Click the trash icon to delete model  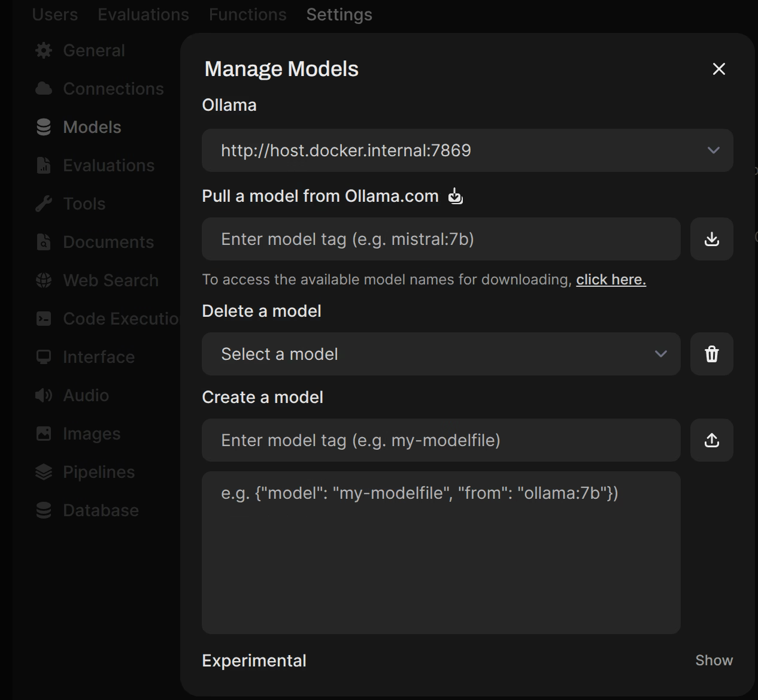[x=712, y=354]
